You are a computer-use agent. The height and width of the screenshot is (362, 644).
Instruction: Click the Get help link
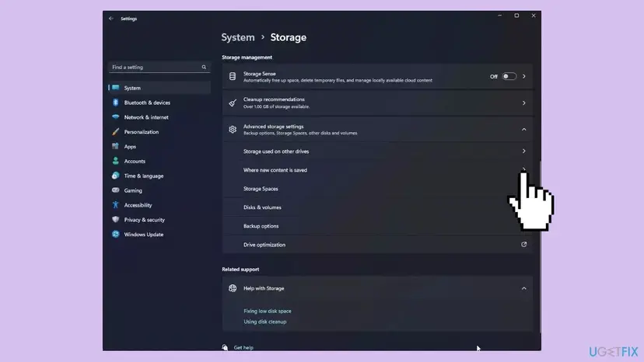[x=243, y=347]
